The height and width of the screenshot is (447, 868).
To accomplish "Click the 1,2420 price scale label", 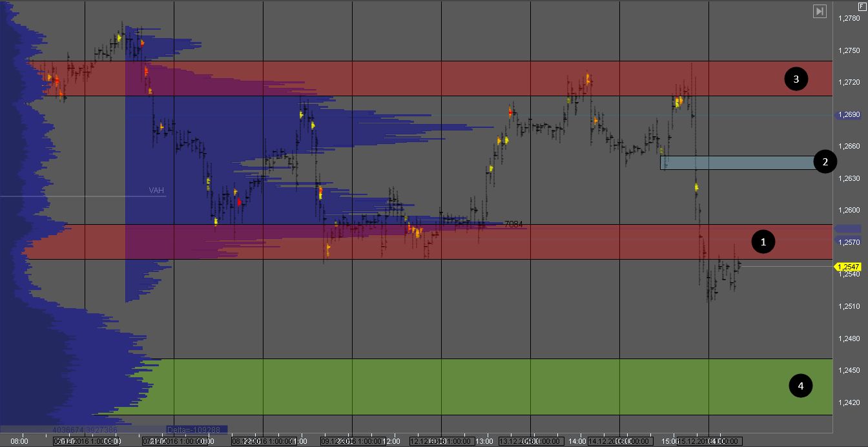I will click(x=848, y=402).
